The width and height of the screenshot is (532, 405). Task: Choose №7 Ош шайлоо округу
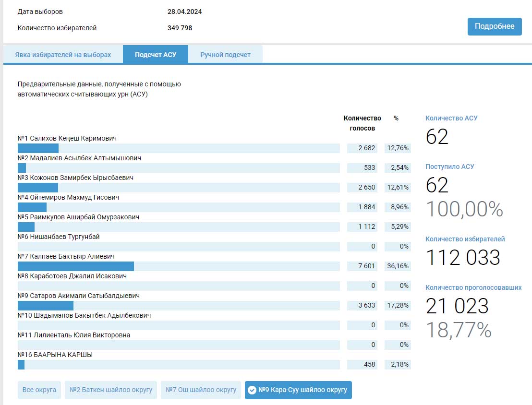(x=201, y=390)
